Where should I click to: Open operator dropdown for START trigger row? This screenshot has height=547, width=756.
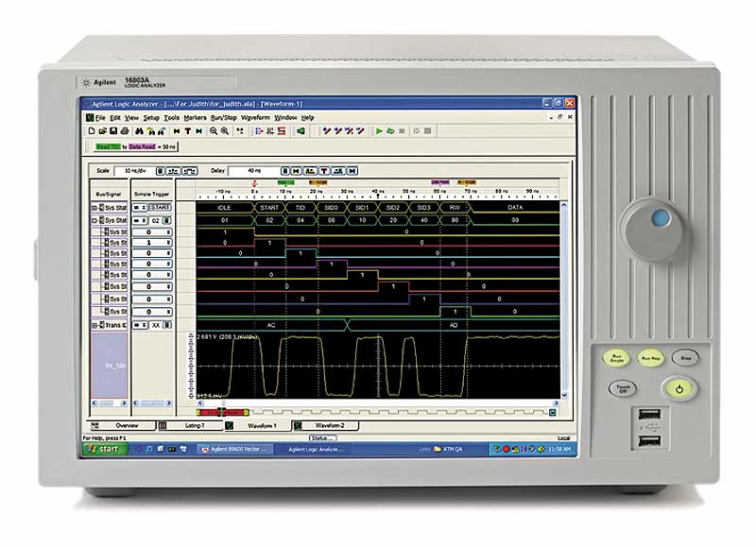[x=140, y=207]
